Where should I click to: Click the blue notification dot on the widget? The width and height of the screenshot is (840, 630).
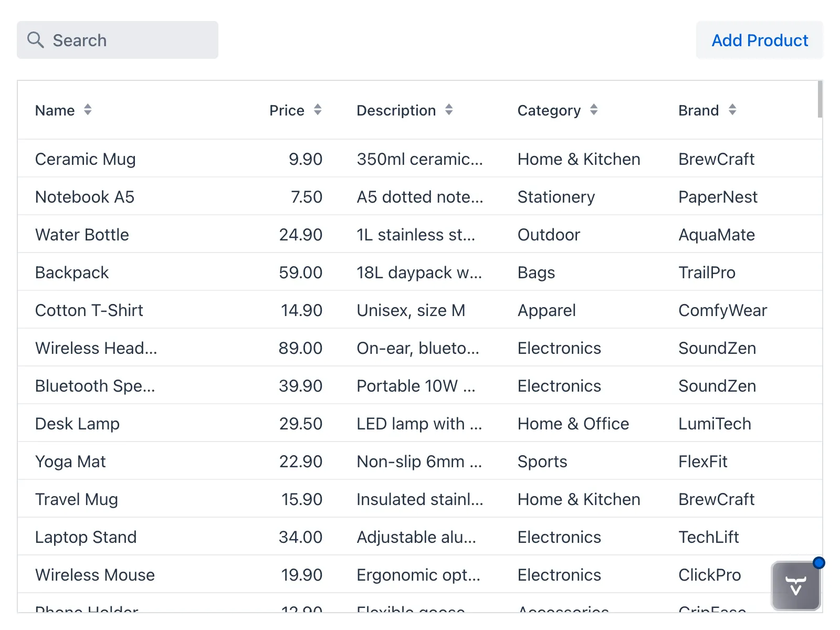[x=819, y=562]
